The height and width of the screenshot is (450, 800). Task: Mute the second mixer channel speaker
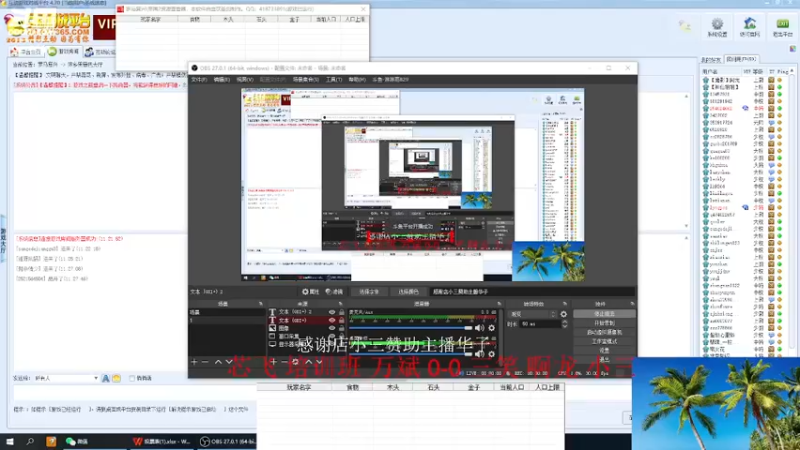pyautogui.click(x=480, y=353)
